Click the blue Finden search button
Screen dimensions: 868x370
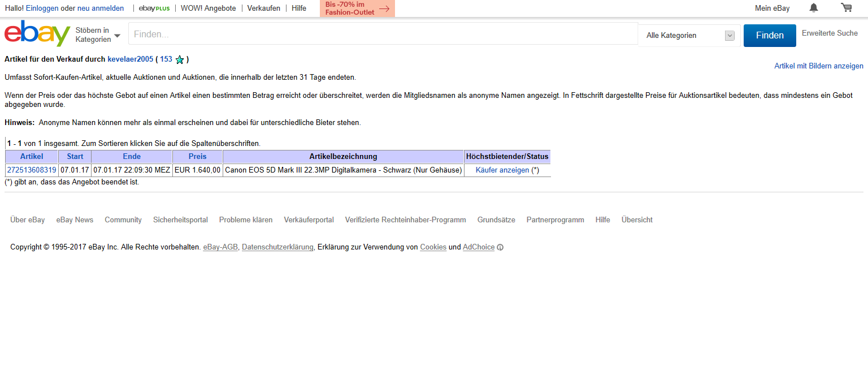point(770,35)
